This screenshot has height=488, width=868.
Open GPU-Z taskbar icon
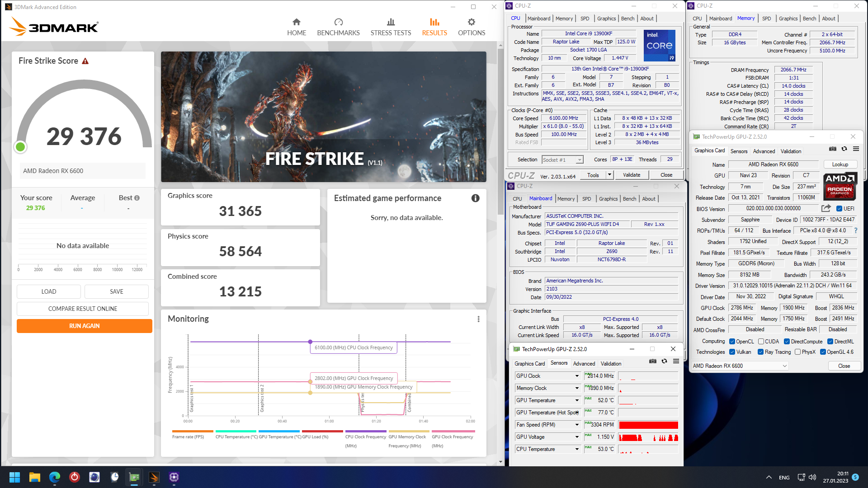click(x=134, y=477)
